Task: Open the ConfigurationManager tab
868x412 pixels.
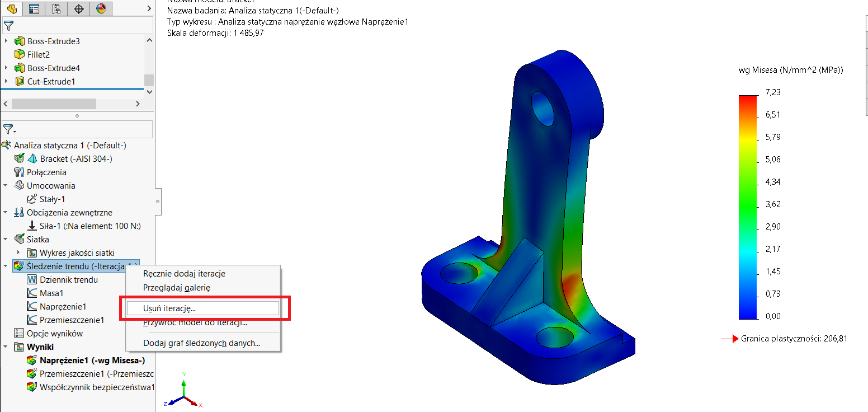Action: (56, 8)
